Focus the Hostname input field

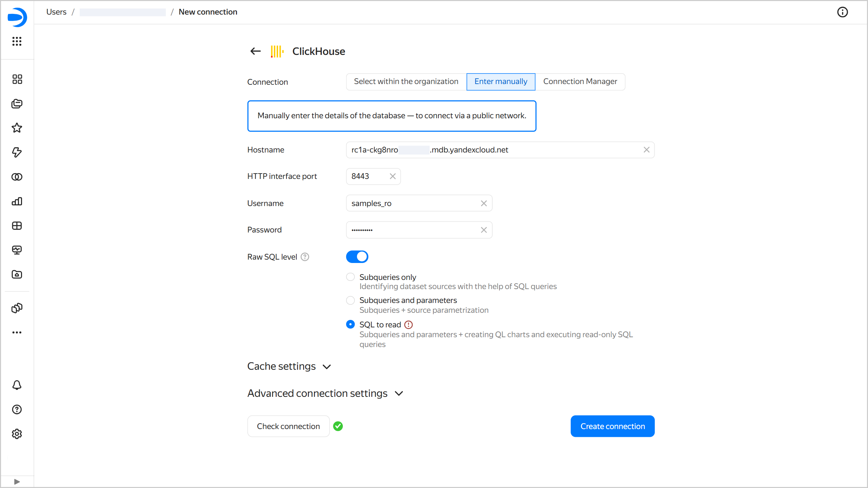click(x=500, y=150)
